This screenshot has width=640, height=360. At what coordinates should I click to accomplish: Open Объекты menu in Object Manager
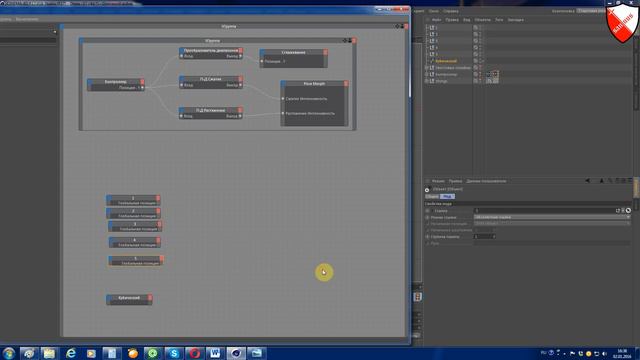[x=482, y=20]
